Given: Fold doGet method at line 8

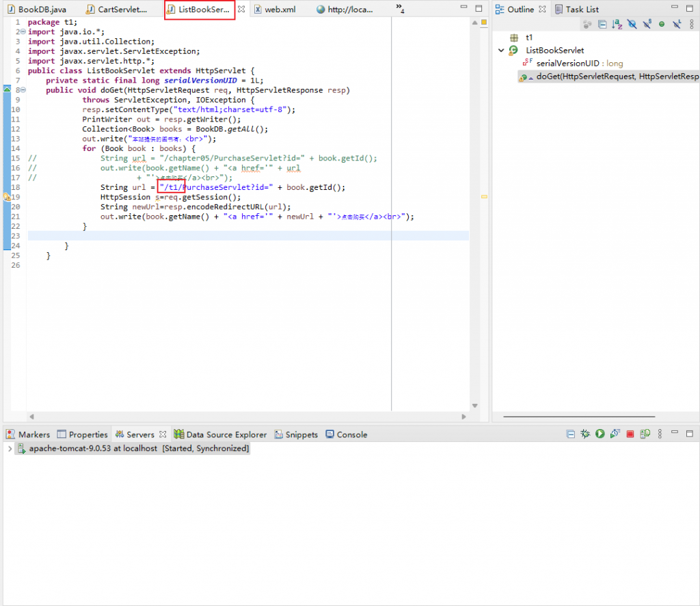Looking at the screenshot, I should point(23,90).
